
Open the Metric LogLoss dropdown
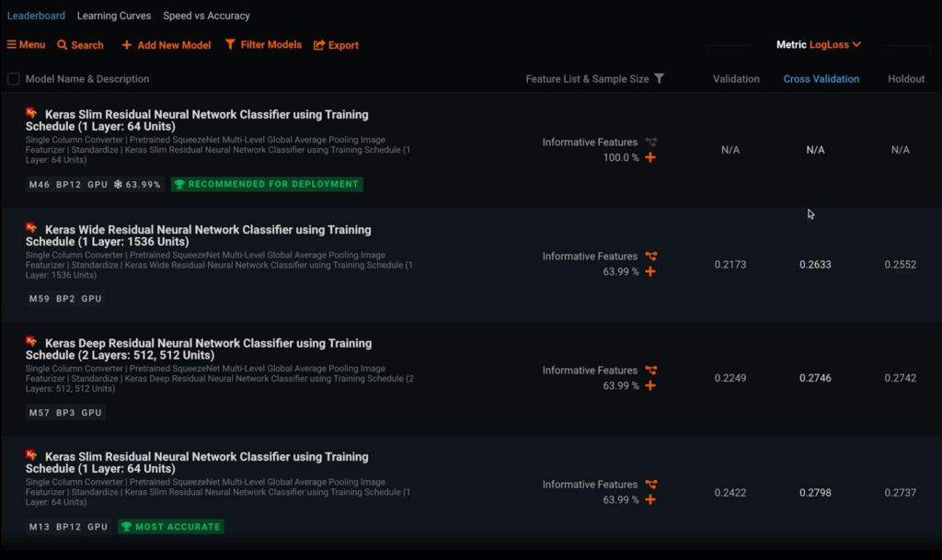(x=819, y=44)
